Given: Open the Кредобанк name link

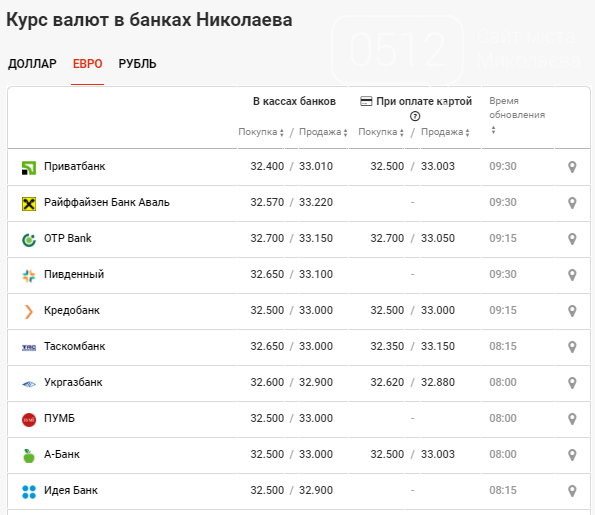Looking at the screenshot, I should pos(72,310).
